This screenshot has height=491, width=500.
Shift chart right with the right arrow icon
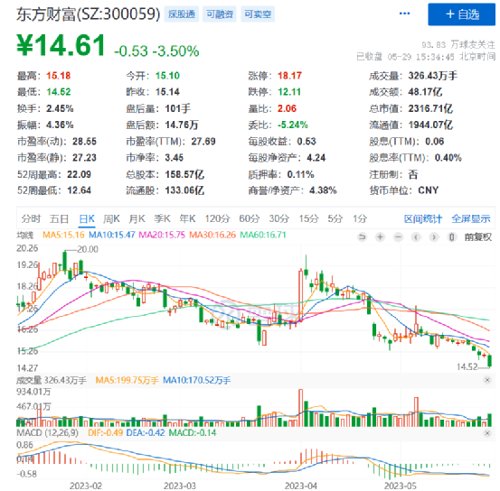coord(434,237)
